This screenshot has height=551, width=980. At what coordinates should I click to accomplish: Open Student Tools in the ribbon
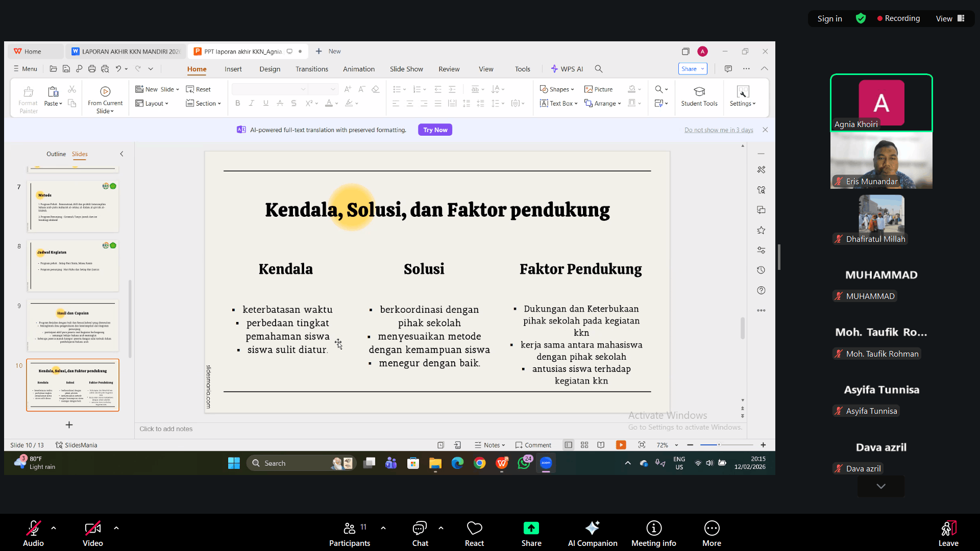pos(699,97)
